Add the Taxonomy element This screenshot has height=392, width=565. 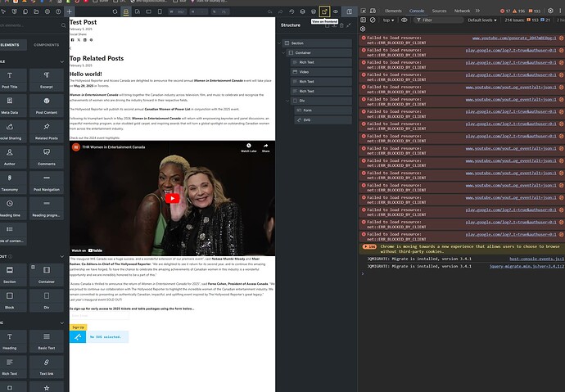click(x=10, y=182)
